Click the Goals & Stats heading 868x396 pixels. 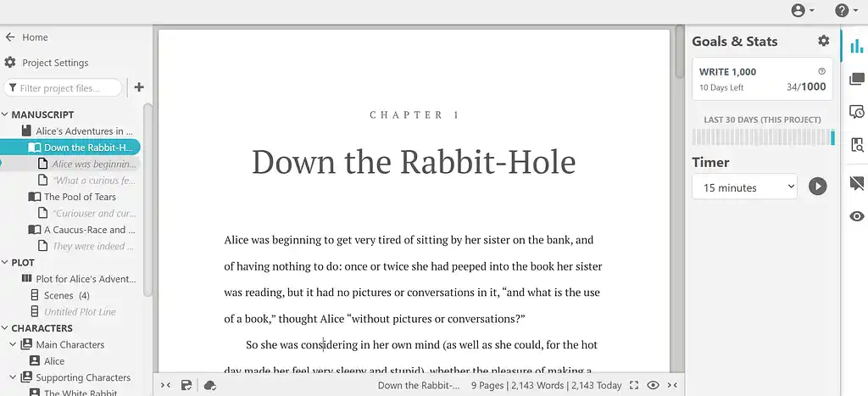click(735, 41)
